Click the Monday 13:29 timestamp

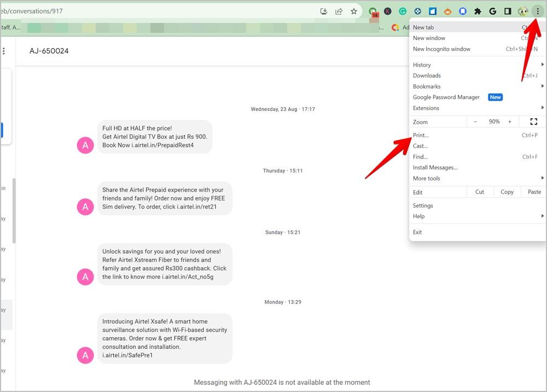coord(283,302)
